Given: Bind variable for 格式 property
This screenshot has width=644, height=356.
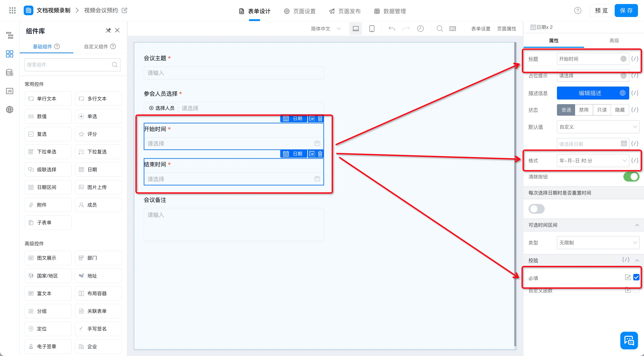Looking at the screenshot, I should 635,160.
